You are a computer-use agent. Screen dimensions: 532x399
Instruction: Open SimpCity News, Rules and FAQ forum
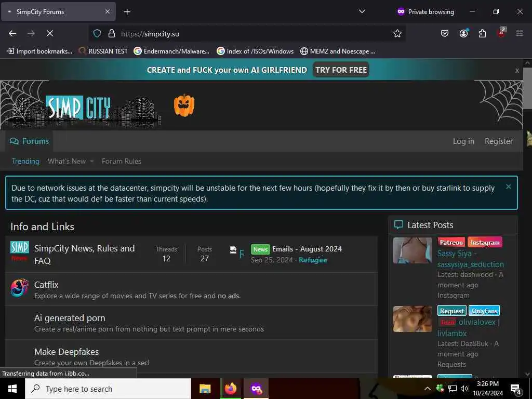85,255
